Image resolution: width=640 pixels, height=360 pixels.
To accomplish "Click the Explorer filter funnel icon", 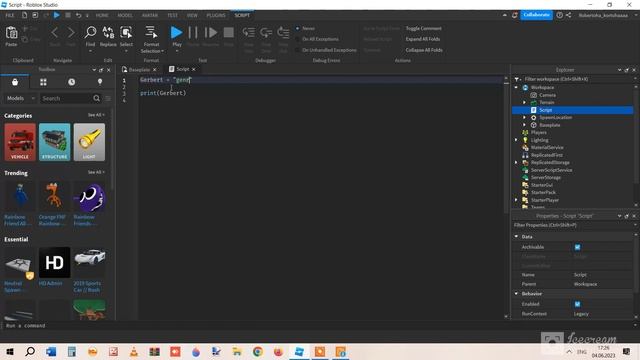I will tap(517, 79).
